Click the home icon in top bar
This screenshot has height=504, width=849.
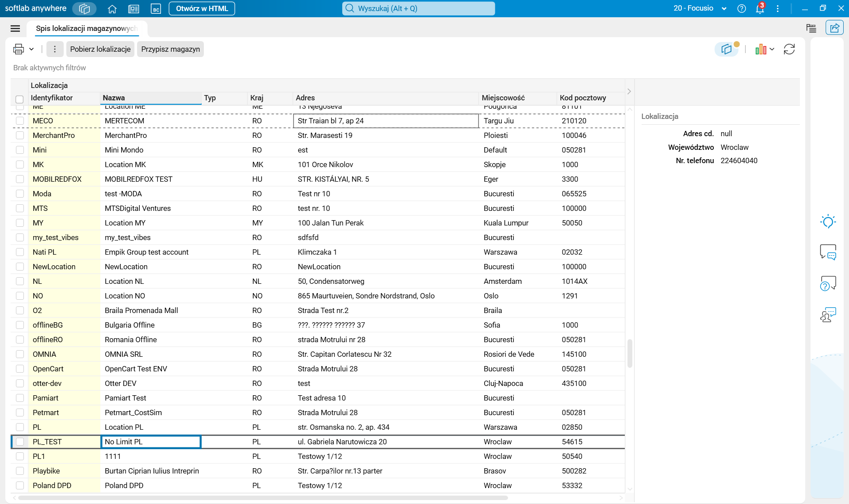pos(112,8)
